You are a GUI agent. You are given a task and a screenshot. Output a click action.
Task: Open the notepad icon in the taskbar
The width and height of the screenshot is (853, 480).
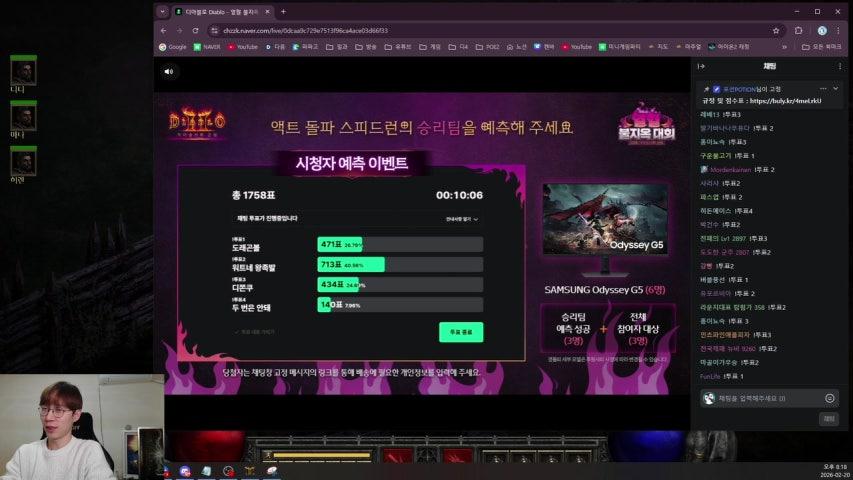tap(206, 471)
